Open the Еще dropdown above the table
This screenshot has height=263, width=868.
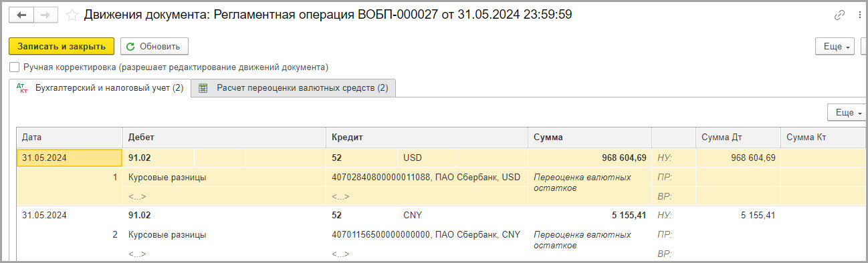pyautogui.click(x=847, y=112)
